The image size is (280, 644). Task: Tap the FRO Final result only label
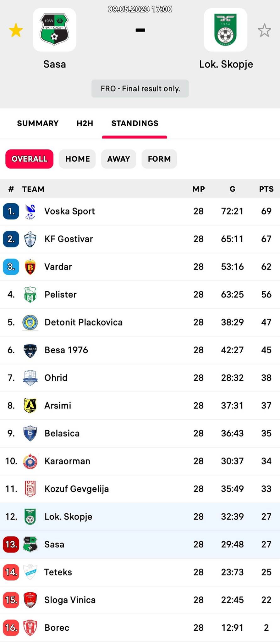pyautogui.click(x=140, y=89)
